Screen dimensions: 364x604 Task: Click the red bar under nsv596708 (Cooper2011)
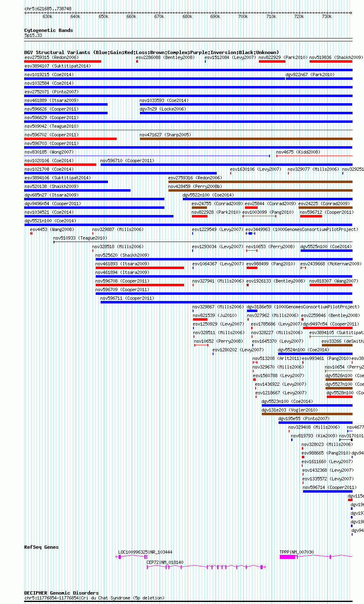(140, 285)
